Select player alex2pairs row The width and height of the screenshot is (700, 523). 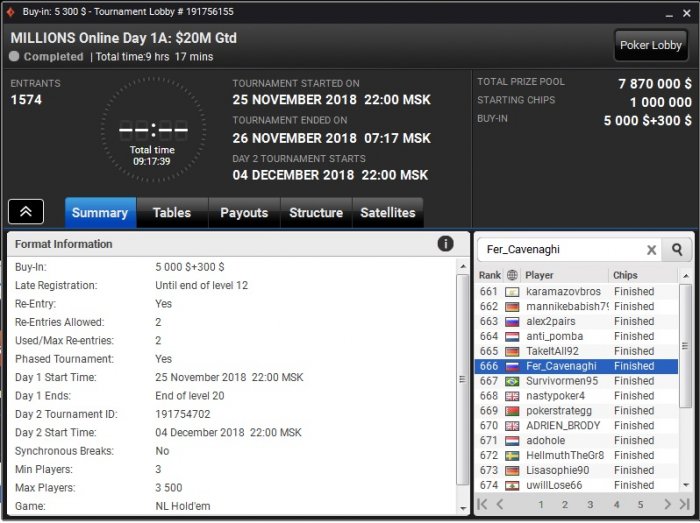[x=577, y=321]
